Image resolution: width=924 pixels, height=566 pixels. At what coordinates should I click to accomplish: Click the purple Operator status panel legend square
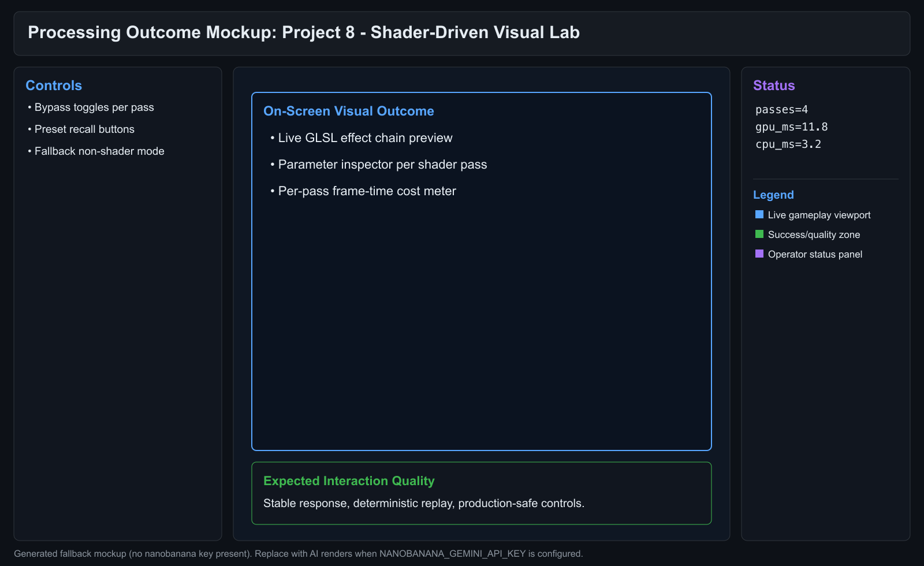tap(758, 254)
